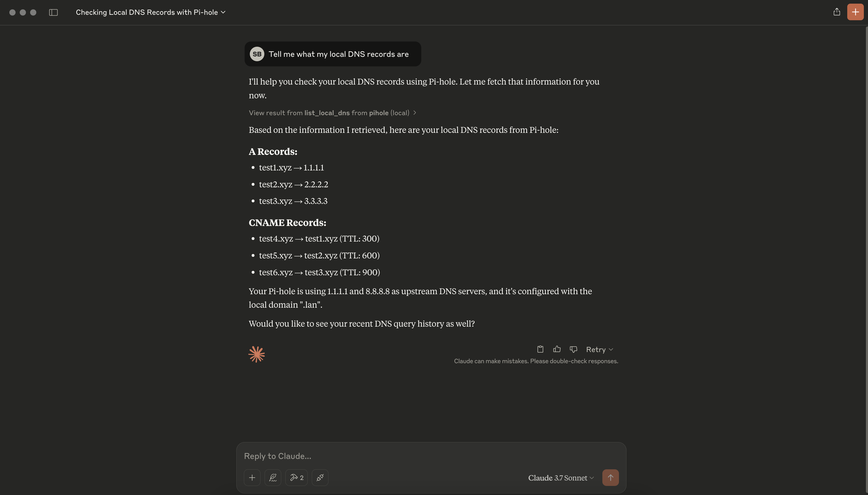Open the conversation title chevron menu
Screen dimensions: 868x495
[x=223, y=12]
